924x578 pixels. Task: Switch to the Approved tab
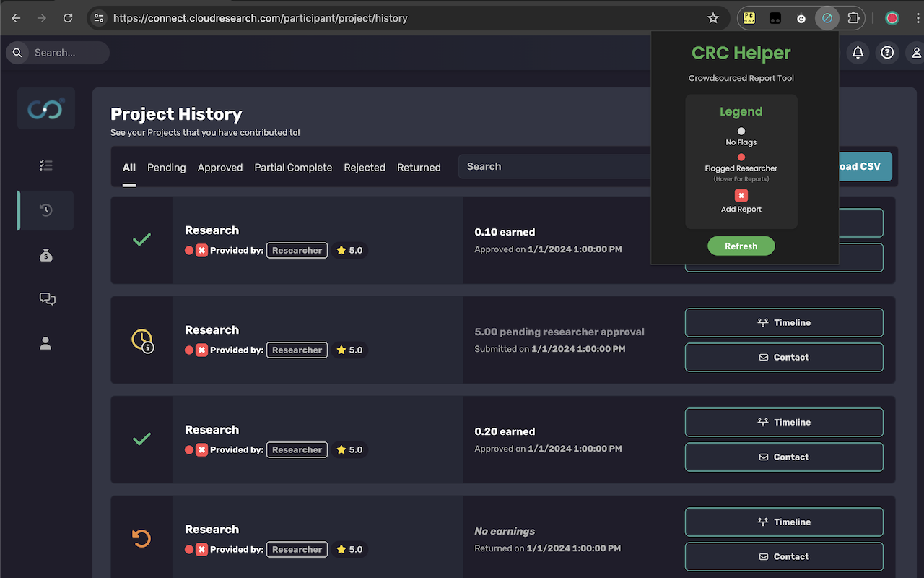click(x=219, y=167)
